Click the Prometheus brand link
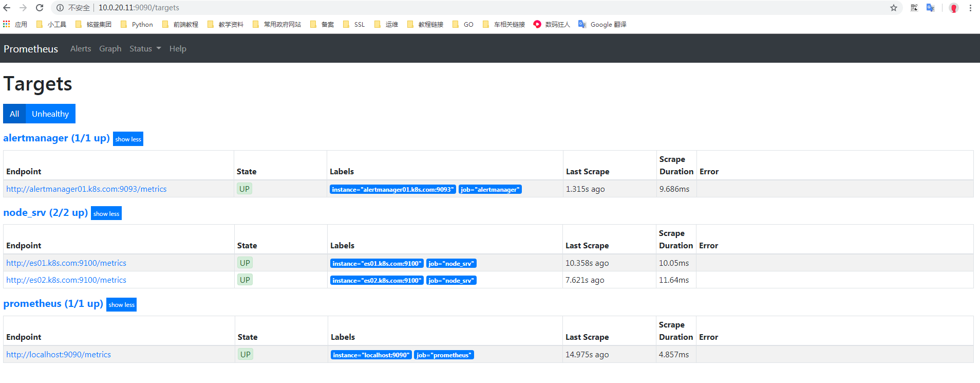This screenshot has height=383, width=980. click(x=31, y=49)
